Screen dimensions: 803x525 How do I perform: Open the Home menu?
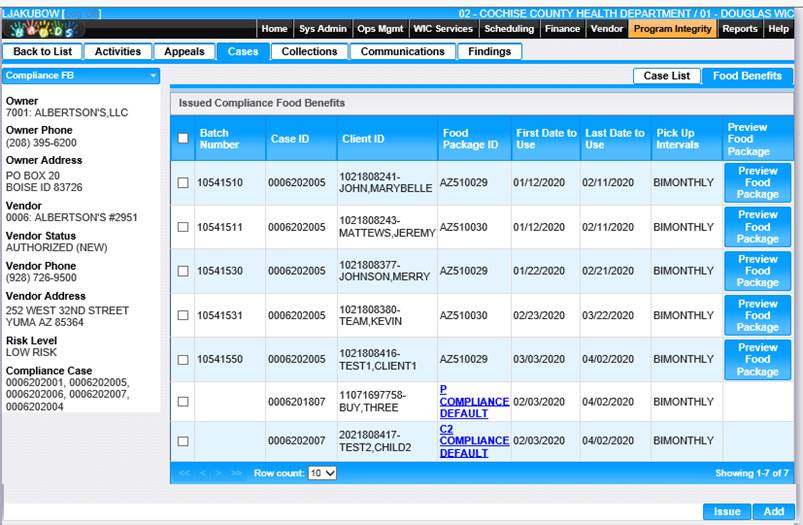274,29
